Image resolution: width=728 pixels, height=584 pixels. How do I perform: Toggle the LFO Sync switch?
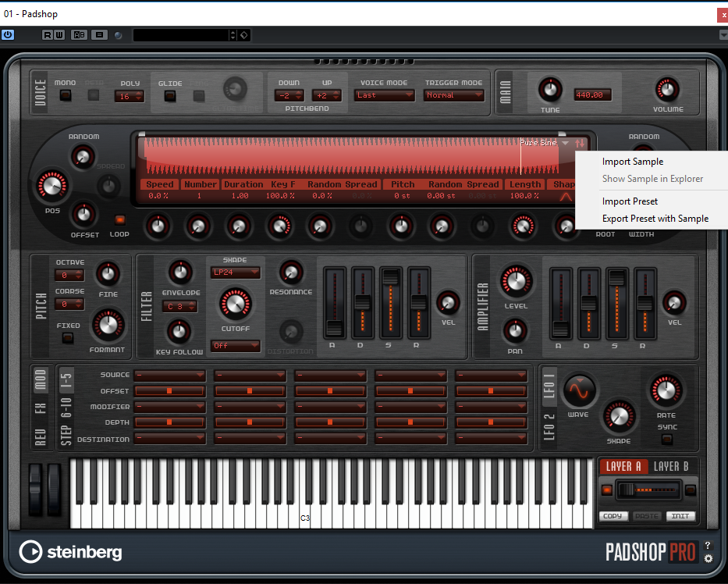(x=666, y=439)
